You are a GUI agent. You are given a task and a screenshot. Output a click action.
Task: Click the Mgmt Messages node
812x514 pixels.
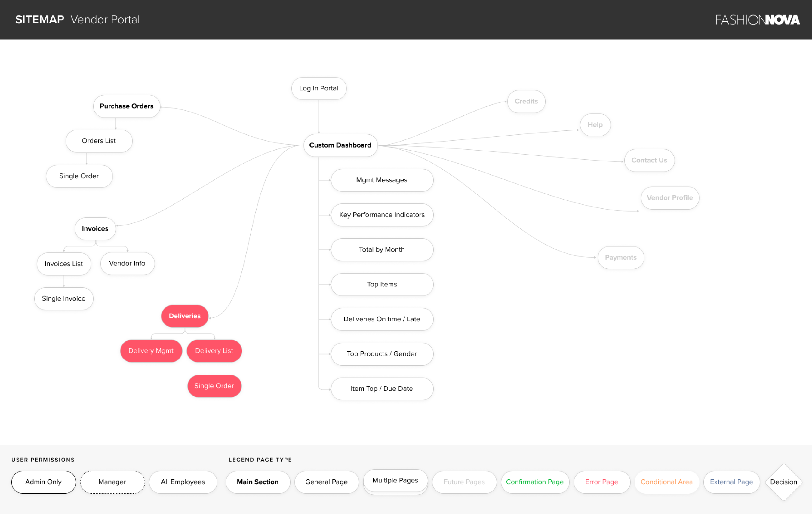382,180
